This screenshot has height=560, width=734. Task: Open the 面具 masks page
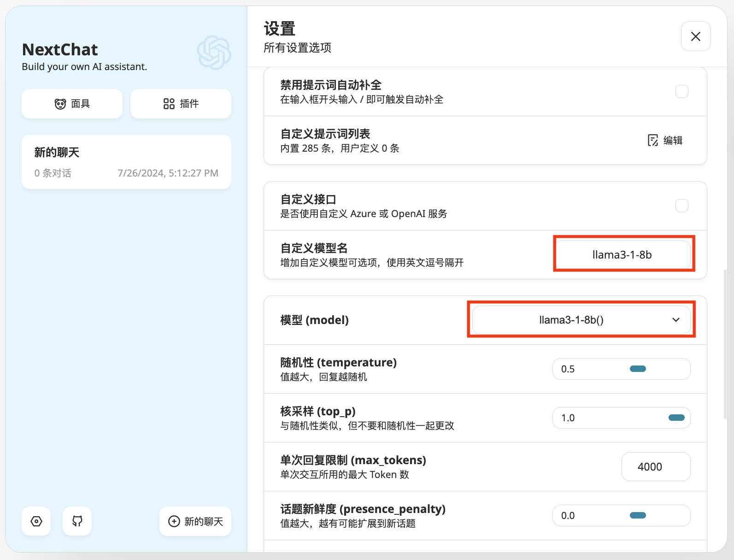72,104
